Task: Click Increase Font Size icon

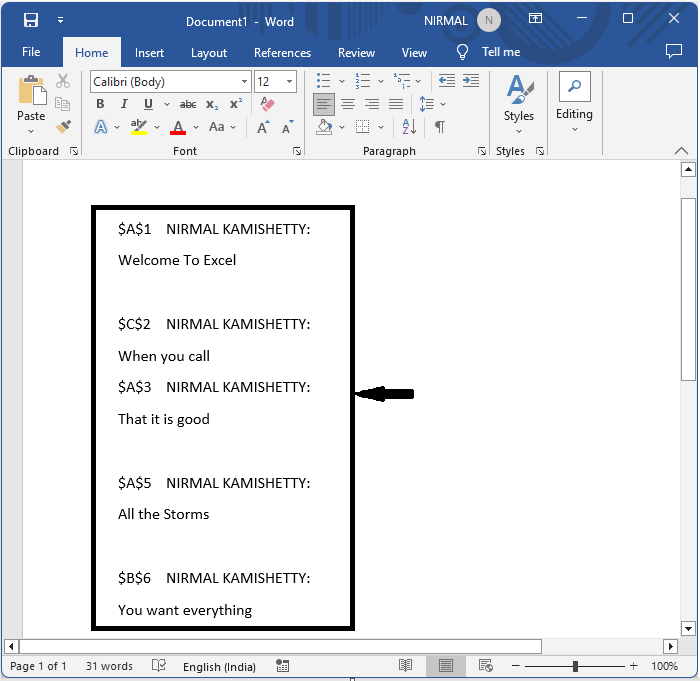Action: (263, 127)
